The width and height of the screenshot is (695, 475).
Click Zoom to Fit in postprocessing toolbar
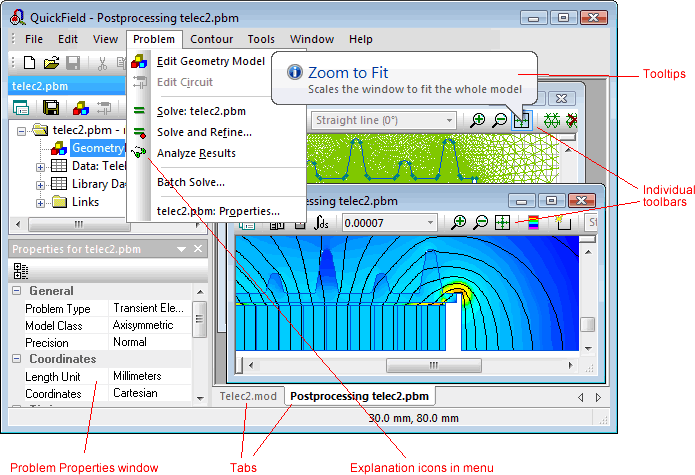coord(502,222)
